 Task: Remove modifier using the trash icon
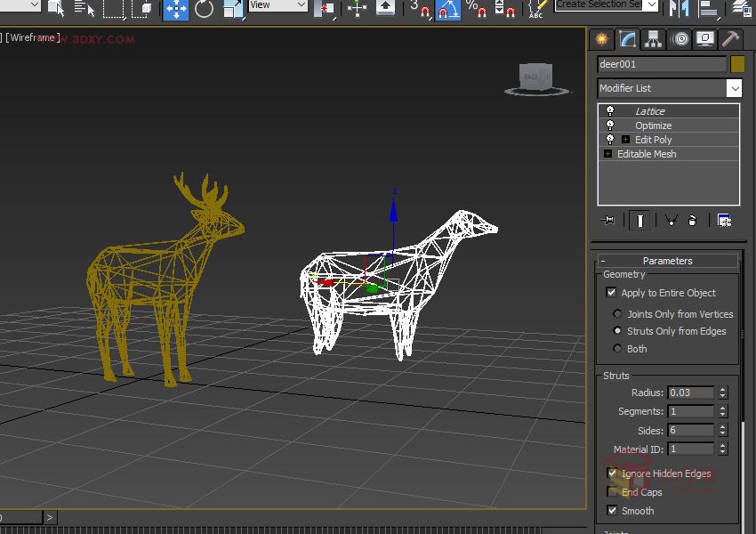coord(692,221)
